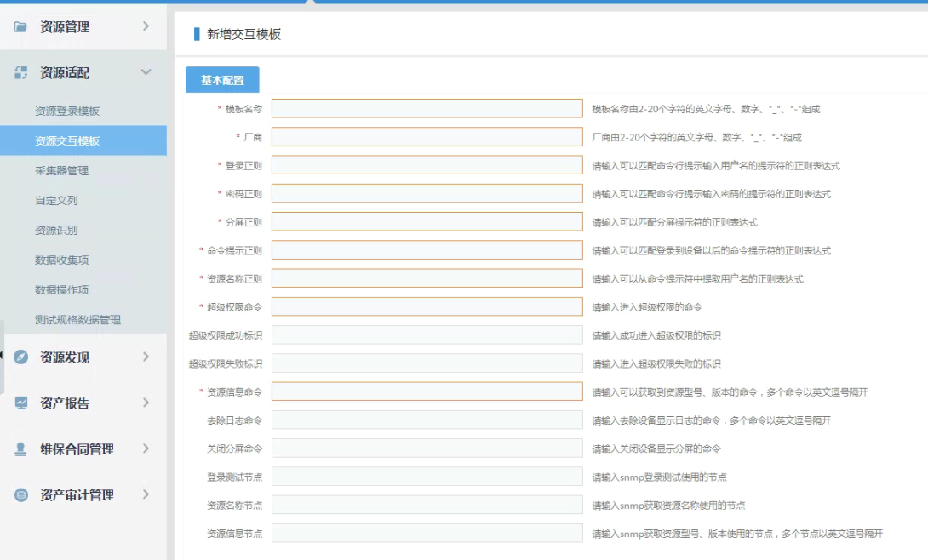928x560 pixels.
Task: Focus the 资源名称正则 input field
Action: click(427, 278)
